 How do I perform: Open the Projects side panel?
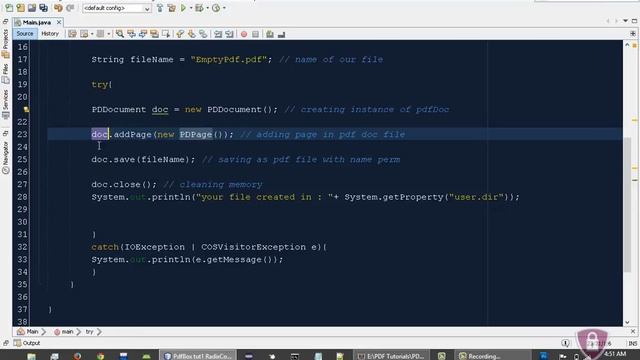click(5, 43)
